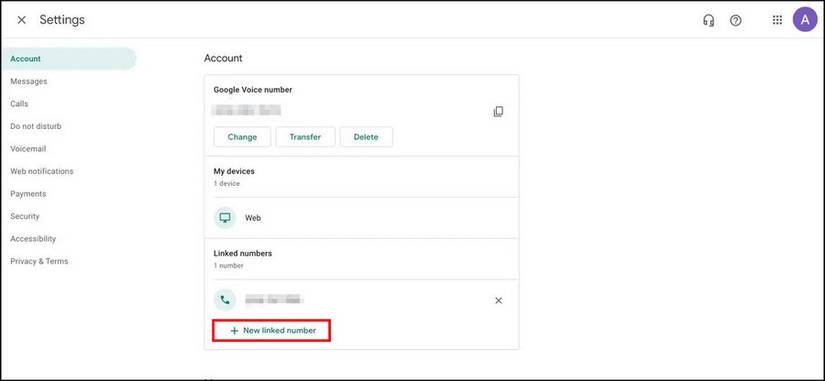825x381 pixels.
Task: Close Settings with the X icon
Action: click(22, 20)
